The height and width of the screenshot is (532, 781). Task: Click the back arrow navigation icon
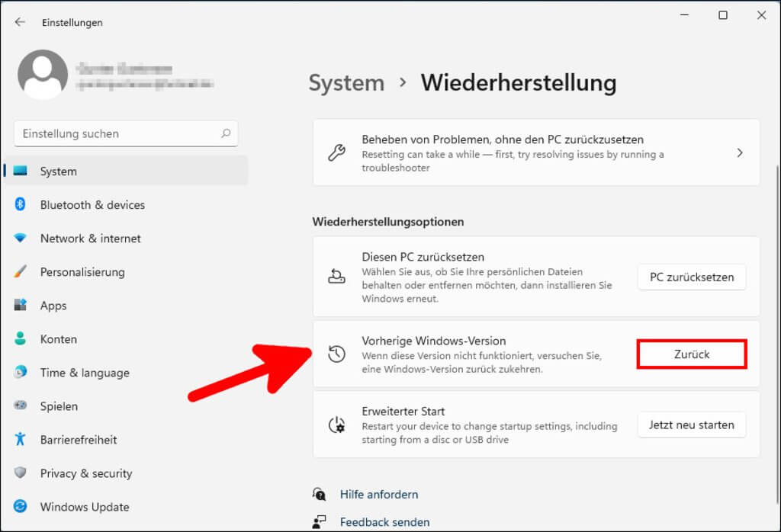(18, 21)
